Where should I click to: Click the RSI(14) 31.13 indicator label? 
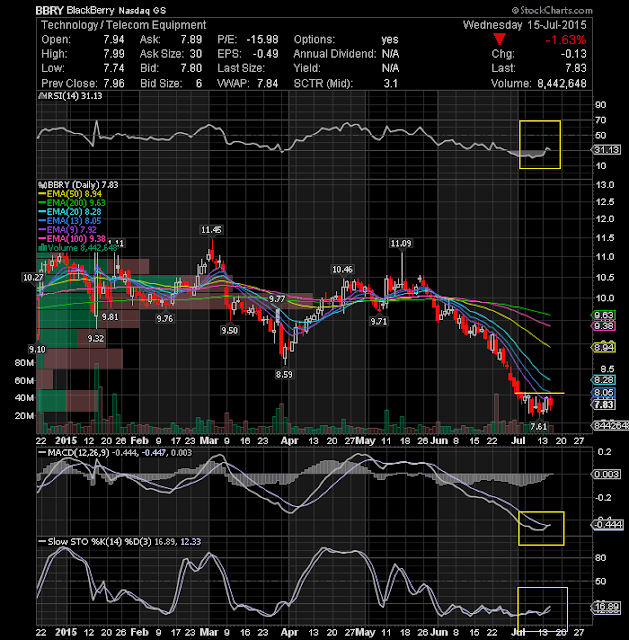[x=71, y=96]
